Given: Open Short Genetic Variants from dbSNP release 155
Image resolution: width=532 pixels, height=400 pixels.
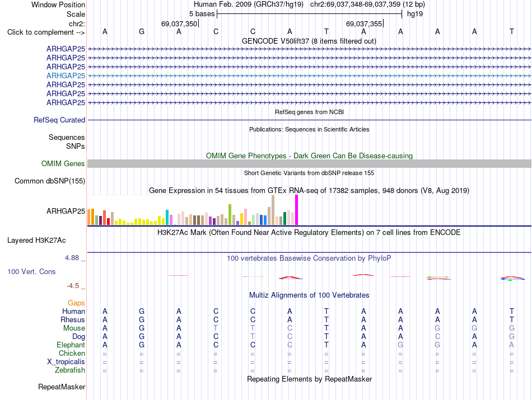Looking at the screenshot, I should (x=309, y=173).
